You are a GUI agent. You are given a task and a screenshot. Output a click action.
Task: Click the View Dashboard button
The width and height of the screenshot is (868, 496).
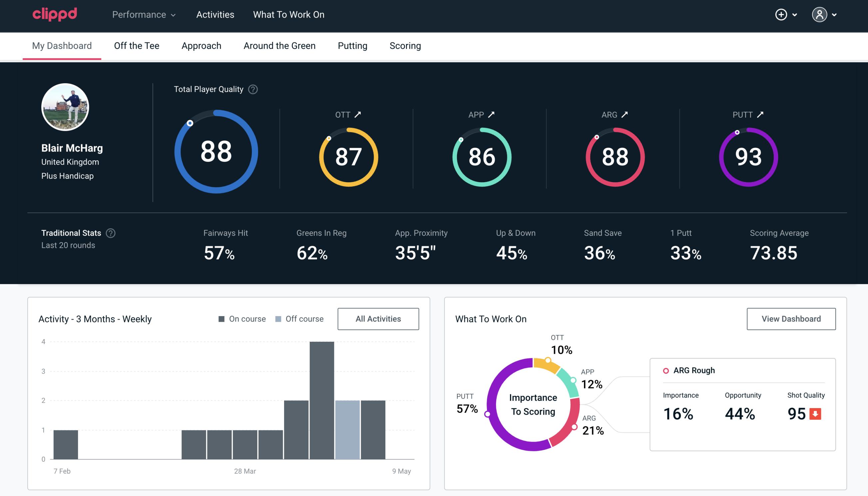[x=791, y=318]
